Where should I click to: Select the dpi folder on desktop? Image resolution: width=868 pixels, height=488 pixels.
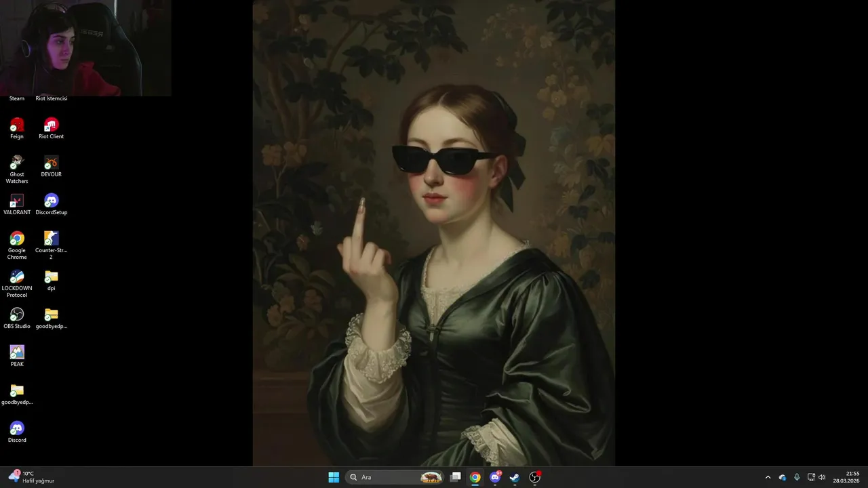pyautogui.click(x=52, y=281)
